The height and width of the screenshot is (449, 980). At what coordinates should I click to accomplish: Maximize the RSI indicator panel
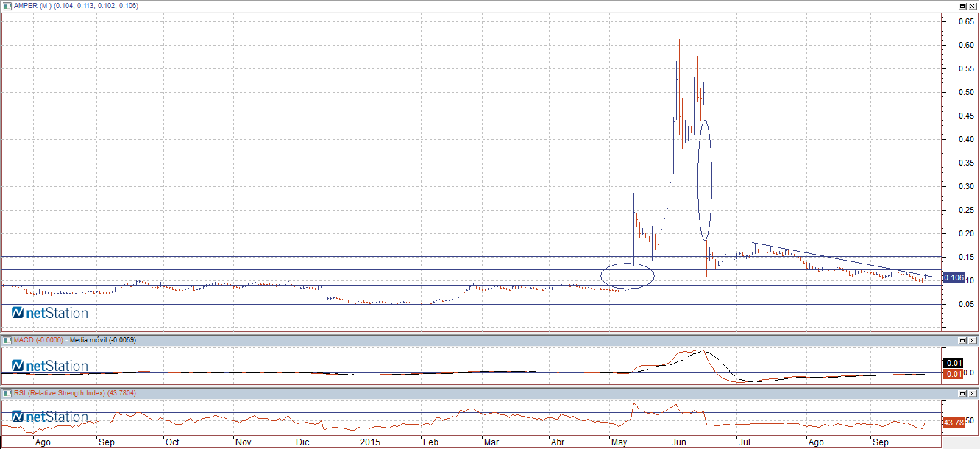[962, 393]
